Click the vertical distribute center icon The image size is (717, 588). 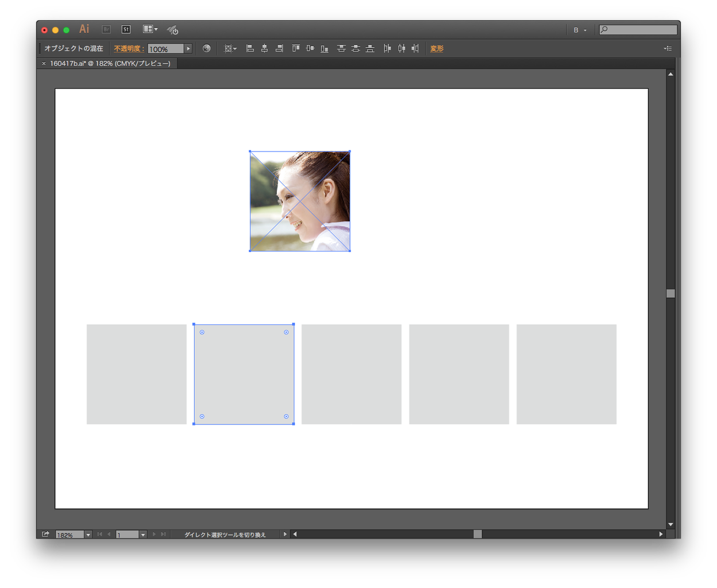pyautogui.click(x=356, y=48)
